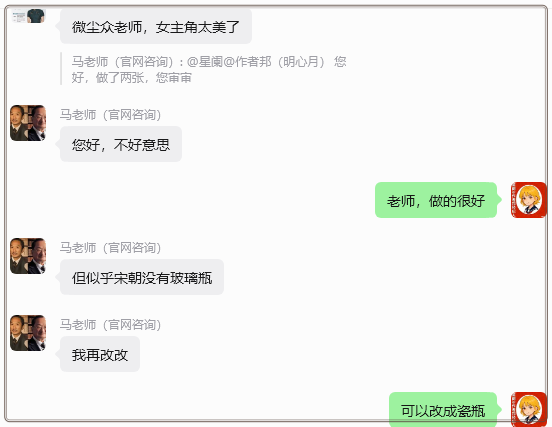Select the 我再改改 message bubble
The height and width of the screenshot is (427, 552).
(100, 354)
